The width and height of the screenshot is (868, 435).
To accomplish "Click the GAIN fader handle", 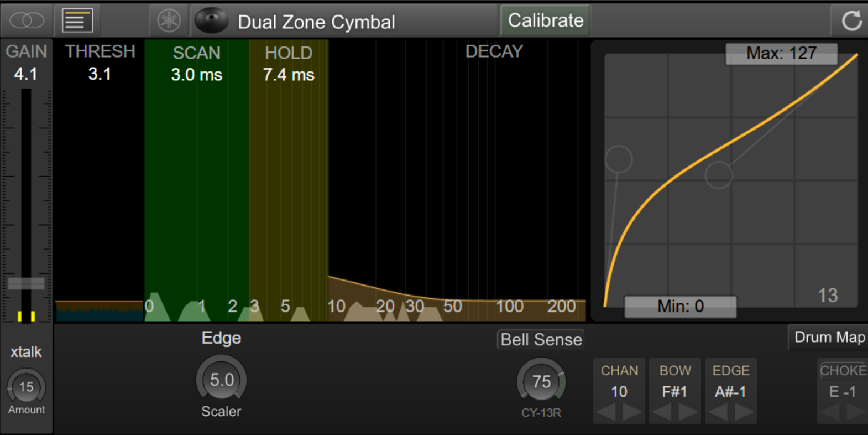I will tap(26, 283).
